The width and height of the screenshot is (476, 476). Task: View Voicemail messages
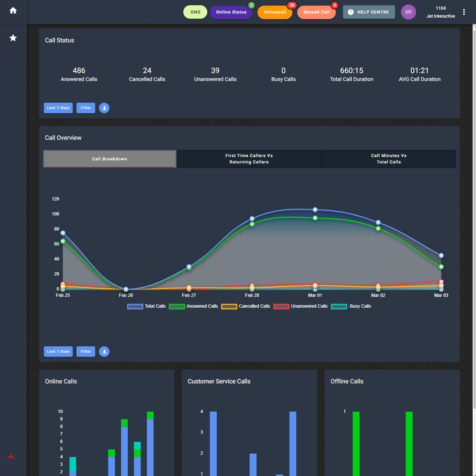(275, 12)
